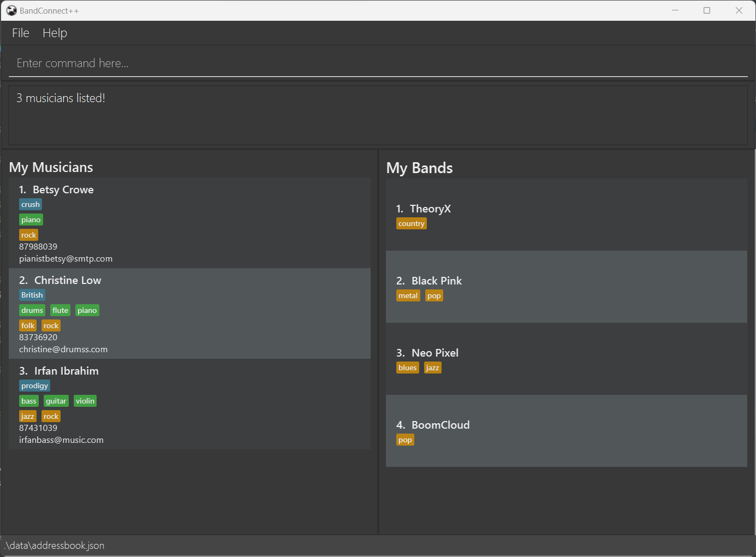This screenshot has width=756, height=557.
Task: Click BoomCloud's pop genre tag
Action: point(406,440)
